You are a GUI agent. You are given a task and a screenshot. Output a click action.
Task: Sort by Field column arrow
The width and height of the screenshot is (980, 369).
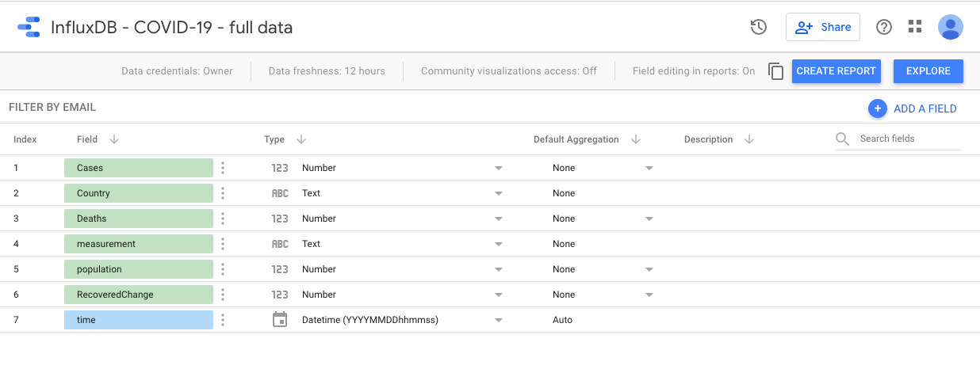point(114,139)
